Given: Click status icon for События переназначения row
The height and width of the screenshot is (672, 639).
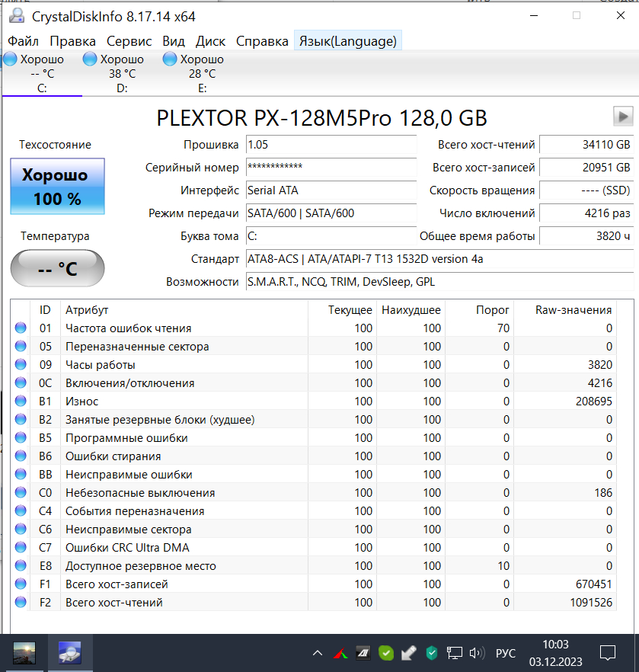Looking at the screenshot, I should coord(21,510).
